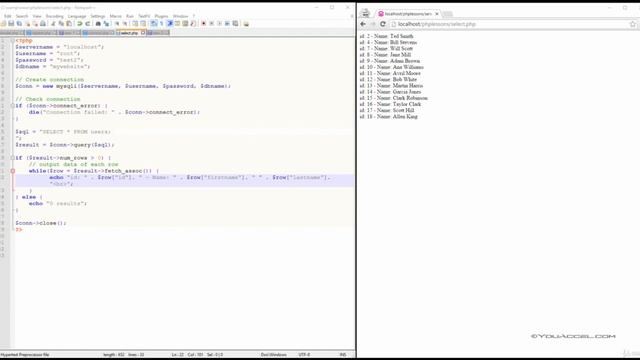The height and width of the screenshot is (360, 640).
Task: Click the $conn->close() code line
Action: (x=40, y=223)
